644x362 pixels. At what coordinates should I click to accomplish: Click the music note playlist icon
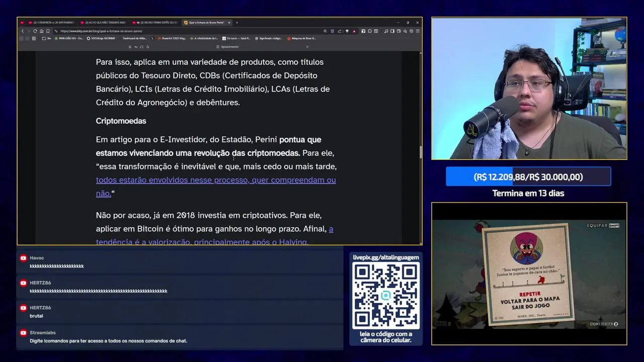[386, 31]
